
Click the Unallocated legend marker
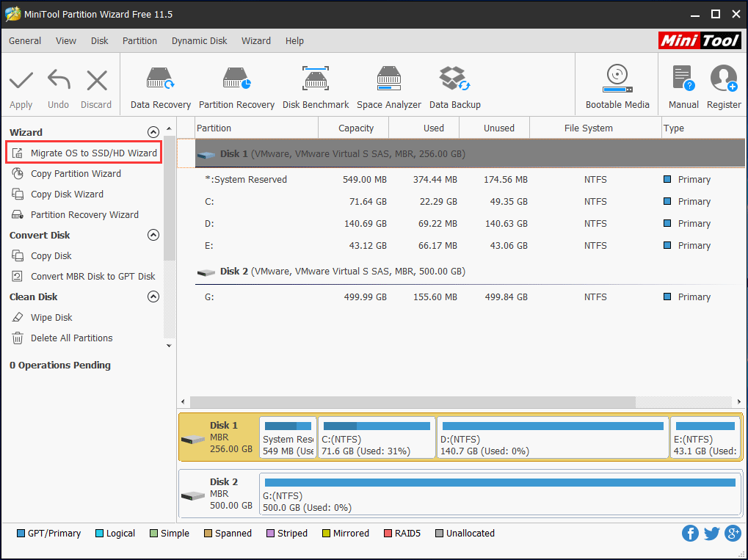tap(439, 534)
